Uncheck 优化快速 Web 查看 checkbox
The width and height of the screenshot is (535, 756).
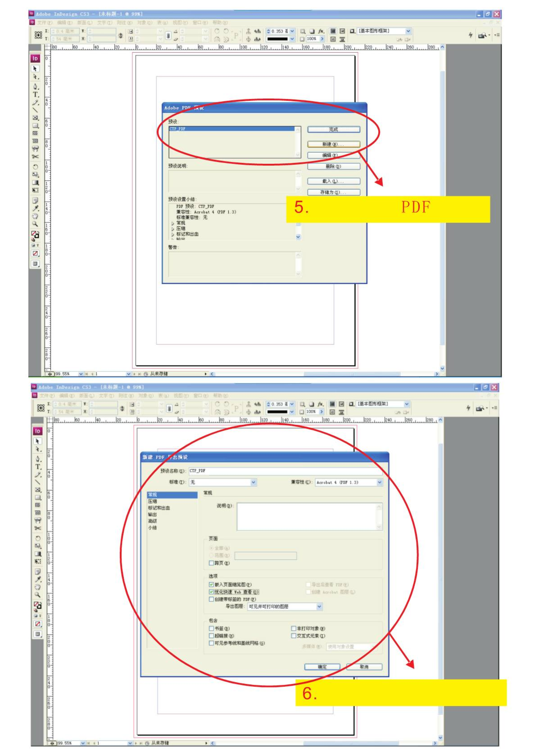tap(211, 592)
